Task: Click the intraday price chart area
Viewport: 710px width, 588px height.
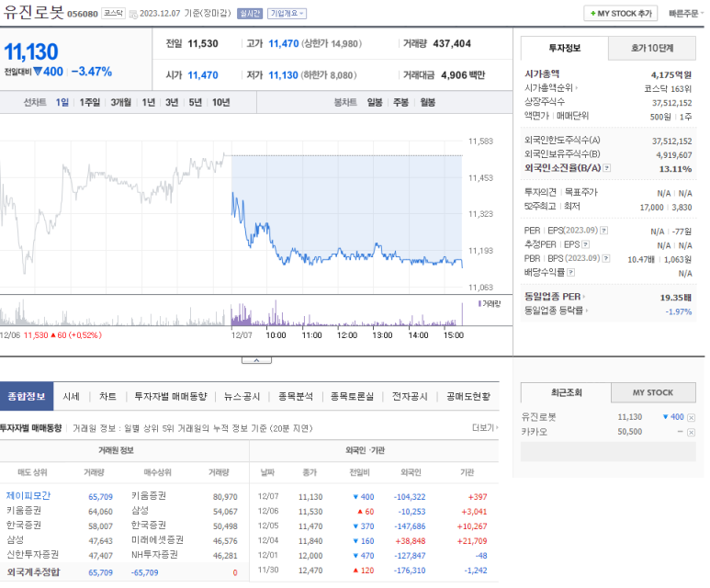Action: pyautogui.click(x=231, y=213)
